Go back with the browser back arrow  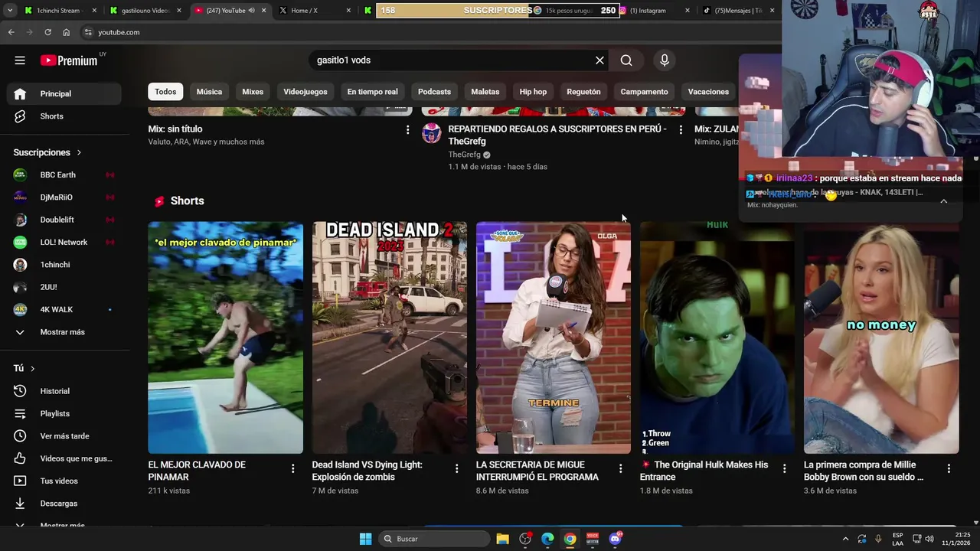click(11, 32)
